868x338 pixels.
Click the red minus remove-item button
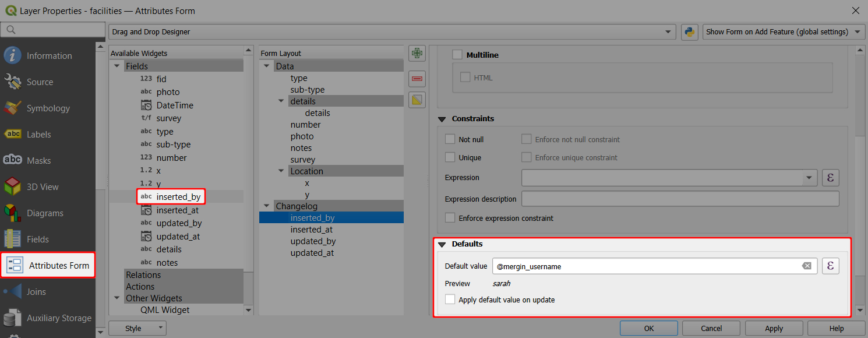pyautogui.click(x=417, y=78)
